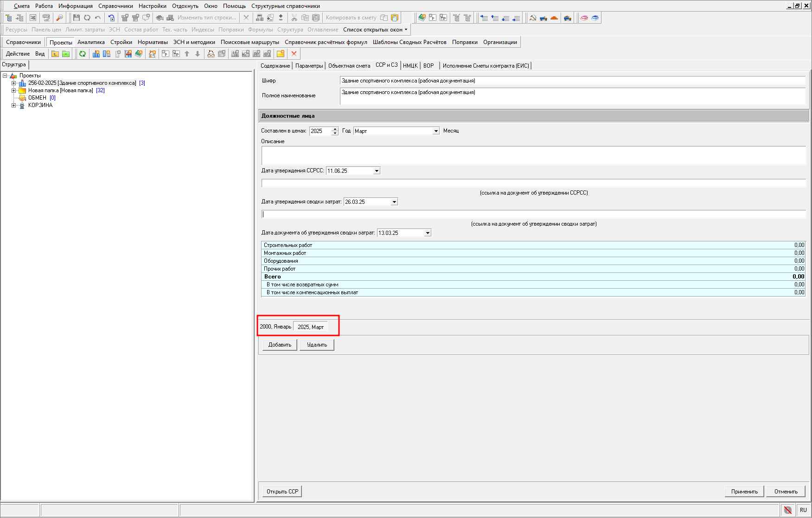This screenshot has width=812, height=518.
Task: Open the date dropdown showing 13.03.25
Action: coord(428,233)
